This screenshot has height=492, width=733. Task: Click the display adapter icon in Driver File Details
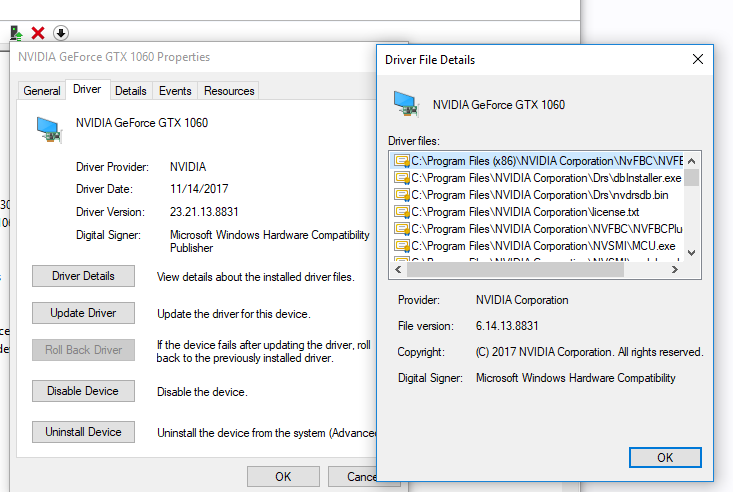pos(406,103)
